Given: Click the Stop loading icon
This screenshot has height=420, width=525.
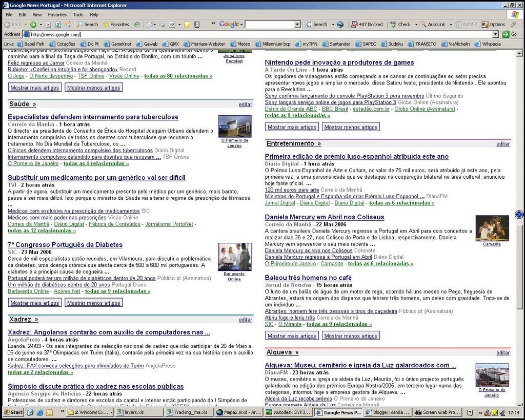Looking at the screenshot, I should [49, 25].
